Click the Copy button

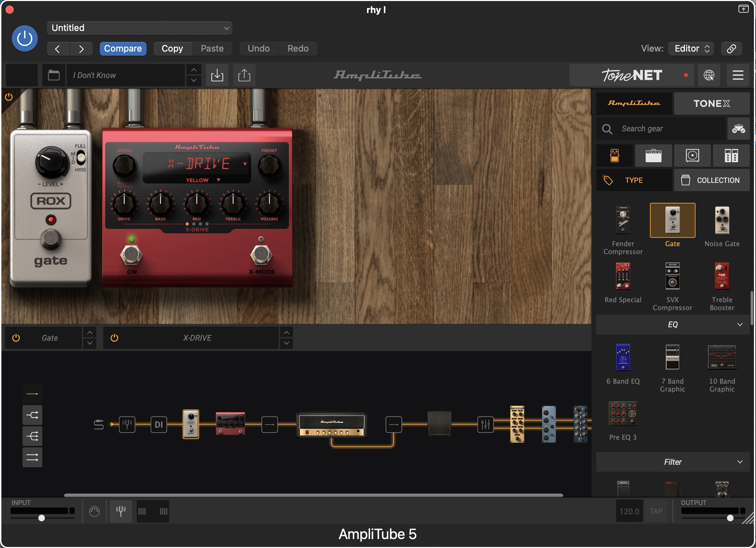tap(172, 48)
